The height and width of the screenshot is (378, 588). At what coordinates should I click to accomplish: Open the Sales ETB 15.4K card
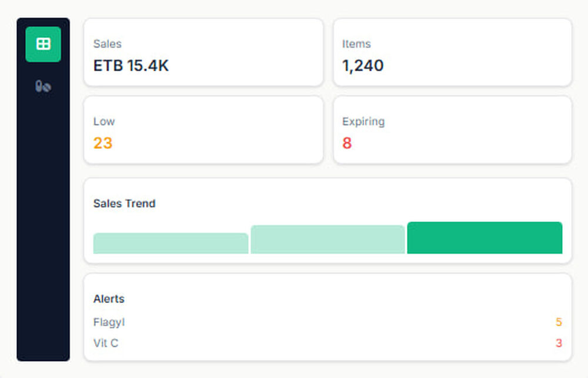point(203,52)
